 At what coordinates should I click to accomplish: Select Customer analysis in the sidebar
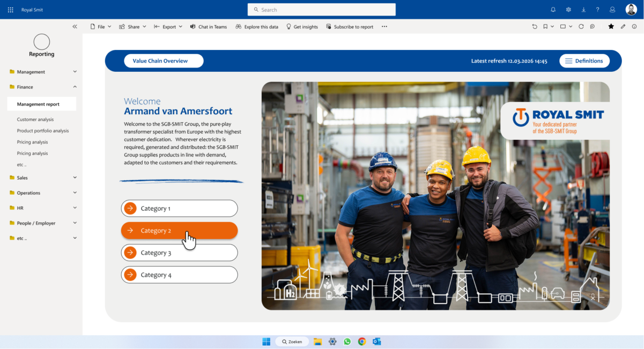[x=35, y=120]
